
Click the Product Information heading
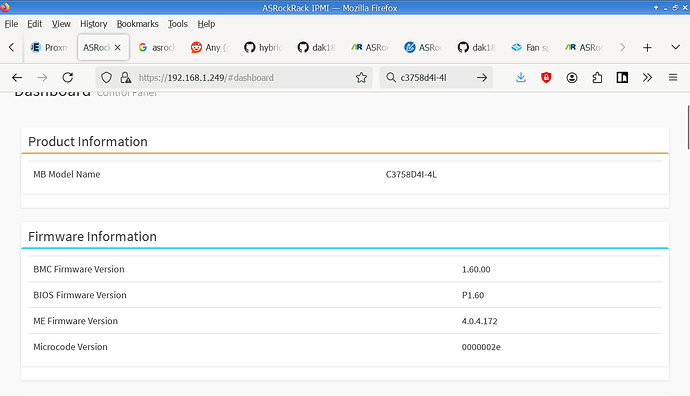(x=88, y=142)
